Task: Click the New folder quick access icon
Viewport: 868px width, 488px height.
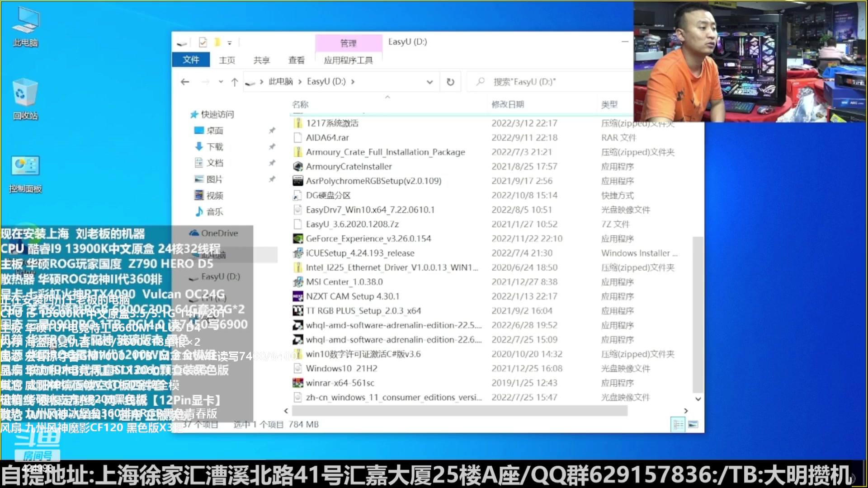Action: tap(217, 42)
